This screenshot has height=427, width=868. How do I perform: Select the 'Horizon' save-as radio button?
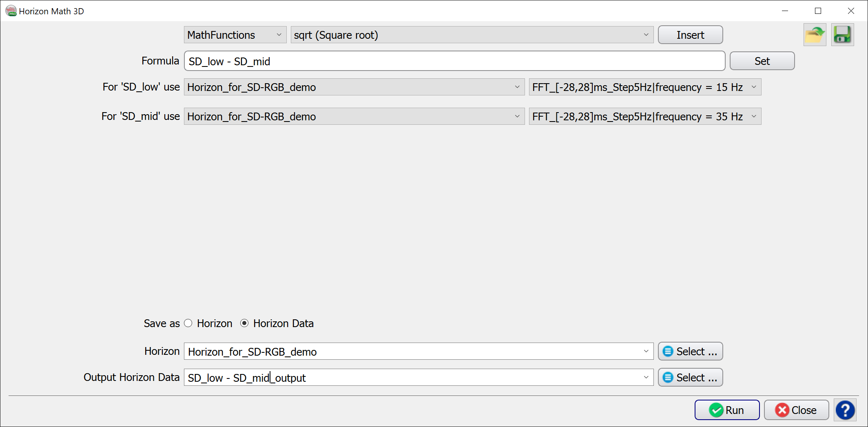click(x=188, y=323)
